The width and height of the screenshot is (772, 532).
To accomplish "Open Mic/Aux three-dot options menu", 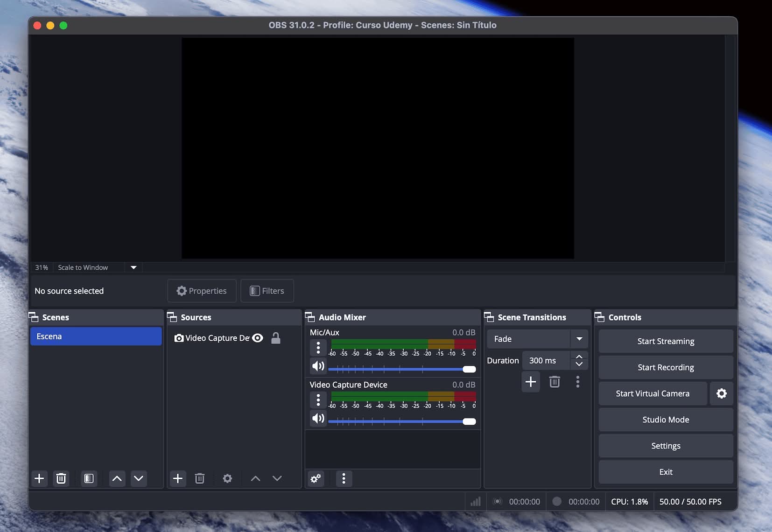I will (318, 348).
